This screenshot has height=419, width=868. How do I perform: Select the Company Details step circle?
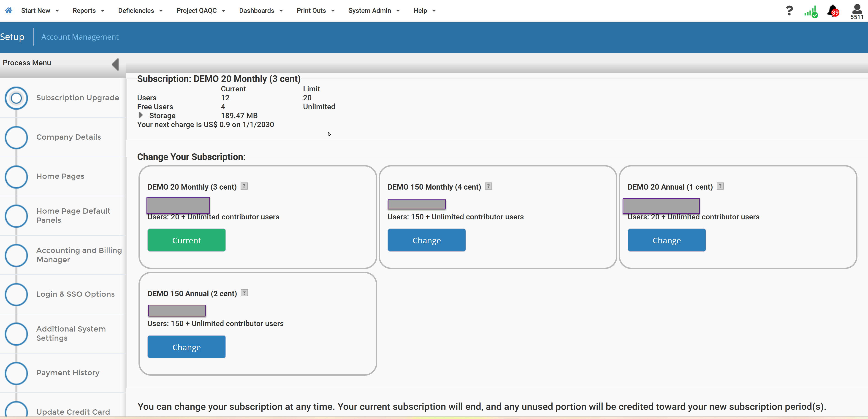click(x=16, y=137)
